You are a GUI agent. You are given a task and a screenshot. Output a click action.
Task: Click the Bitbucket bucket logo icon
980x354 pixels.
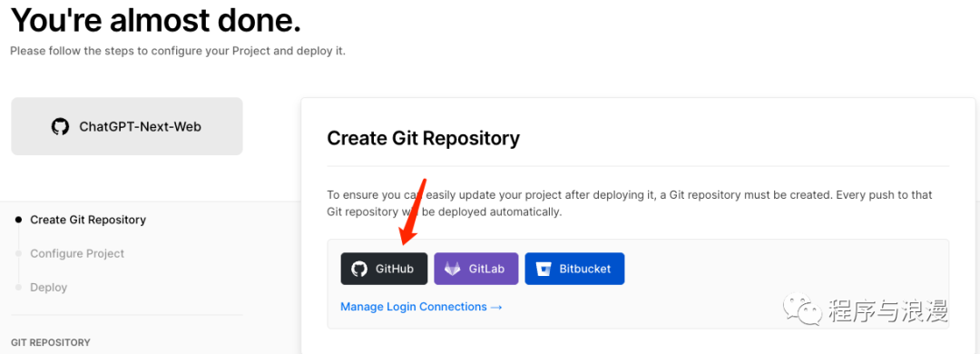(x=544, y=269)
